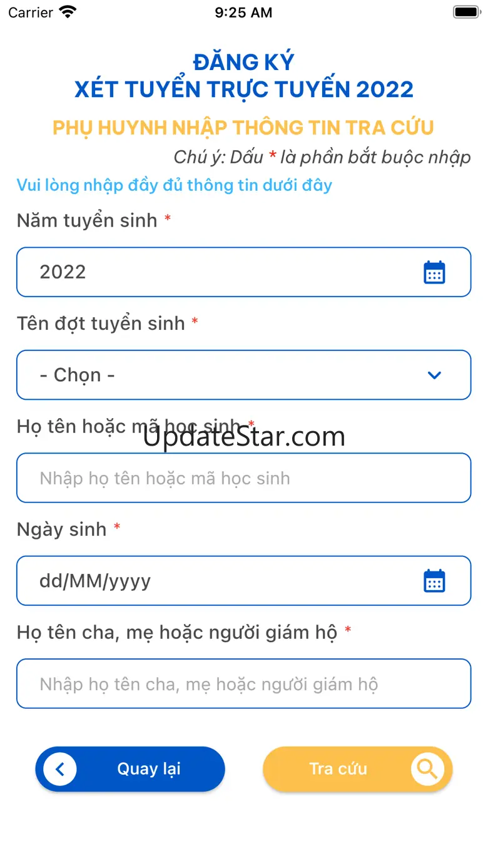Tap the 9:25 AM clock
The width and height of the screenshot is (488, 868).
tap(243, 12)
